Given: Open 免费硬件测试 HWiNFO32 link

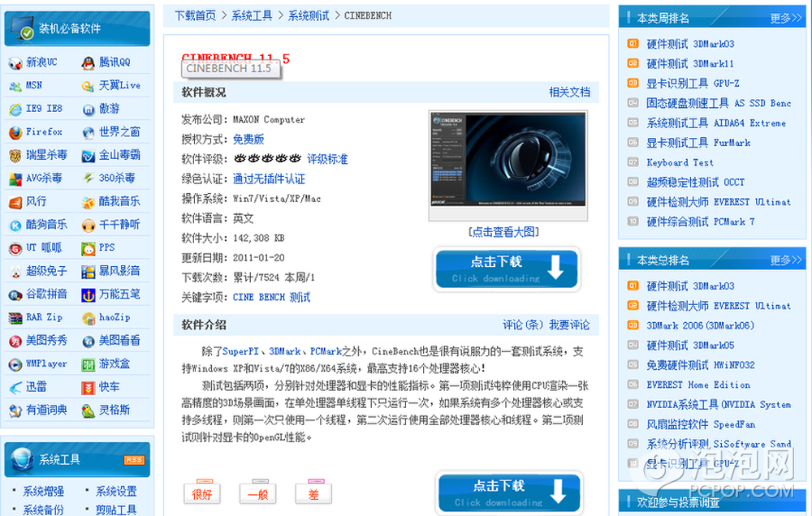Looking at the screenshot, I should pyautogui.click(x=701, y=365).
